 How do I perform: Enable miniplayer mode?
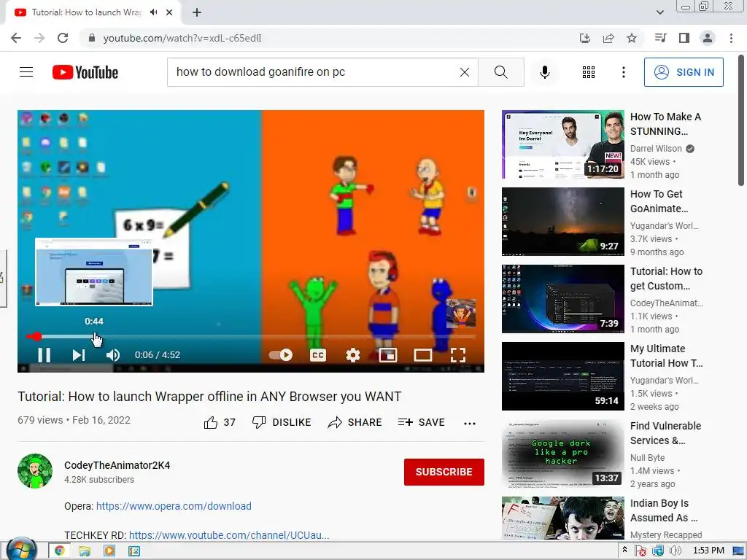(388, 355)
